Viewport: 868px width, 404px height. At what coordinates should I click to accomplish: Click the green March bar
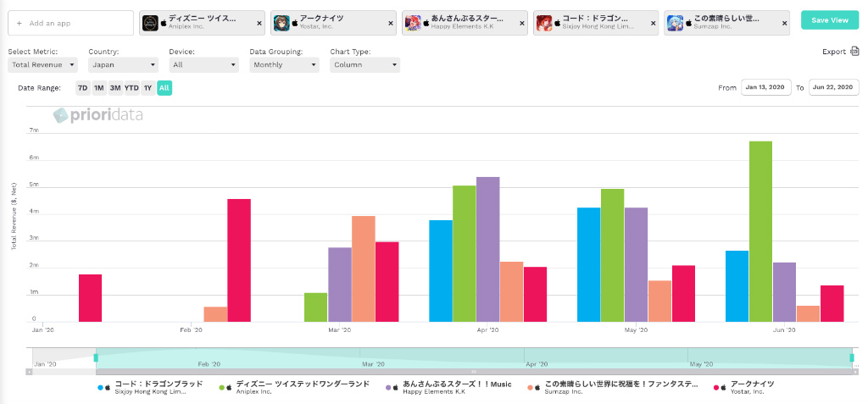315,307
